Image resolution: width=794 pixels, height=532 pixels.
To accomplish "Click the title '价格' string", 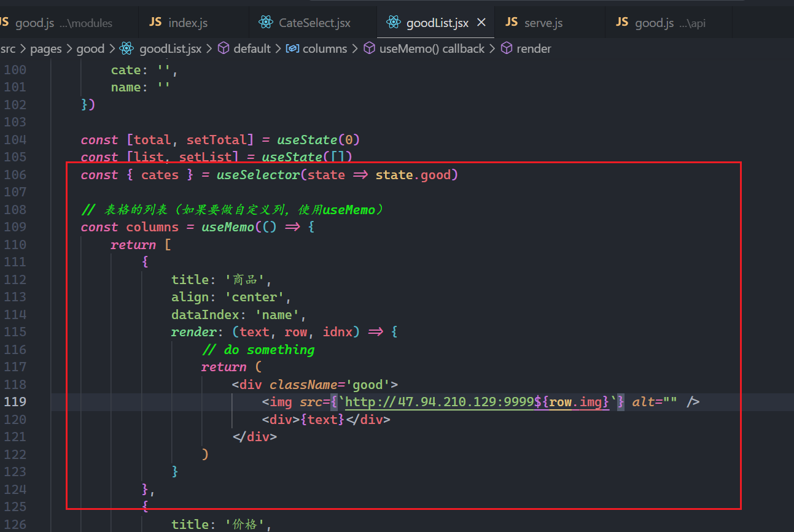I will click(245, 525).
